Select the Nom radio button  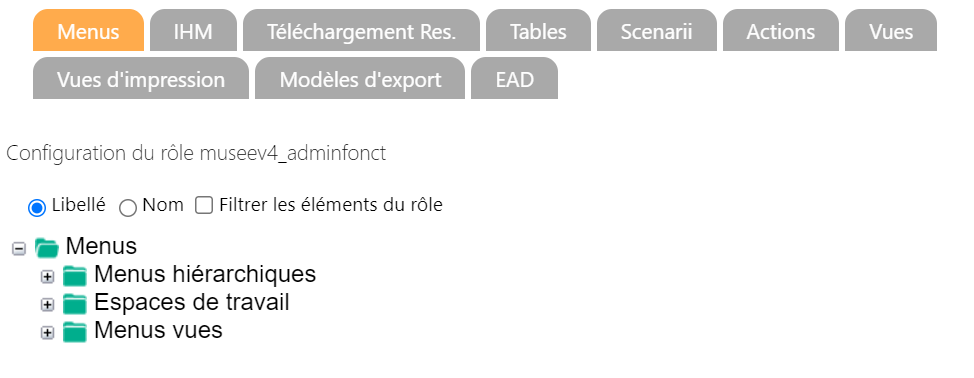point(128,208)
